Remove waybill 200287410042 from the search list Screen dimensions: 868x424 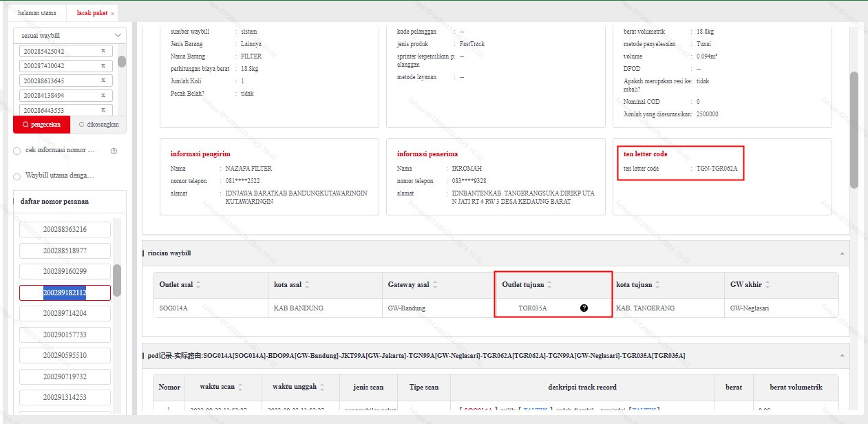point(103,66)
